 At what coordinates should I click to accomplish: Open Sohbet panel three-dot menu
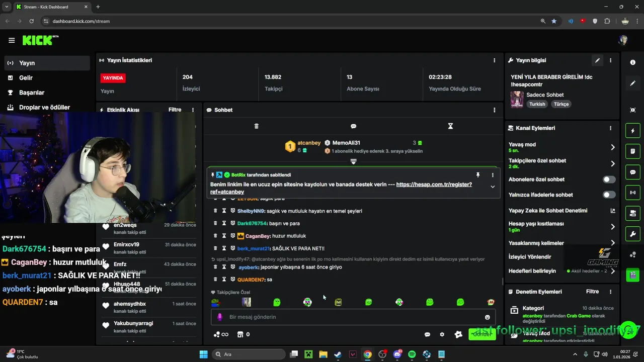tap(494, 110)
